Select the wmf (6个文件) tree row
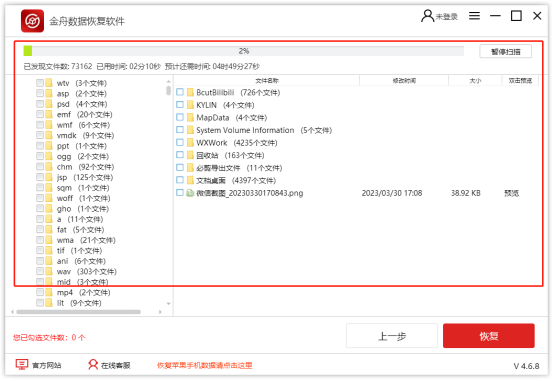Image resolution: width=554 pixels, height=381 pixels. [73, 125]
